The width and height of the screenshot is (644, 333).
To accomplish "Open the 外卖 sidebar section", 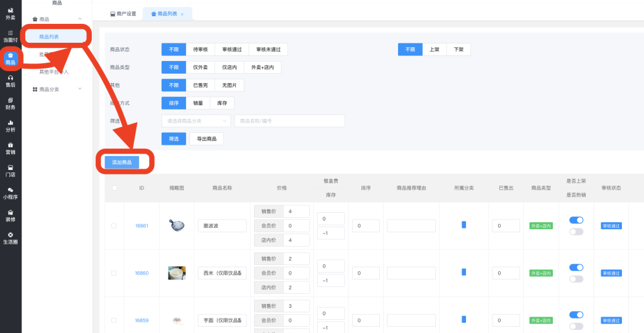I will pos(10,13).
